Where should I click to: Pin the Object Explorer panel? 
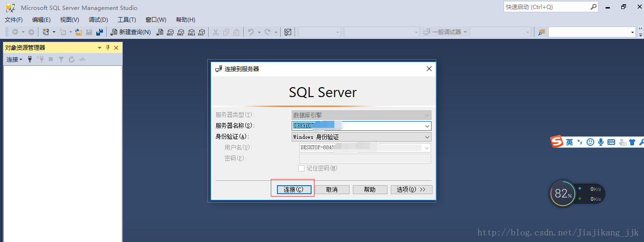108,48
